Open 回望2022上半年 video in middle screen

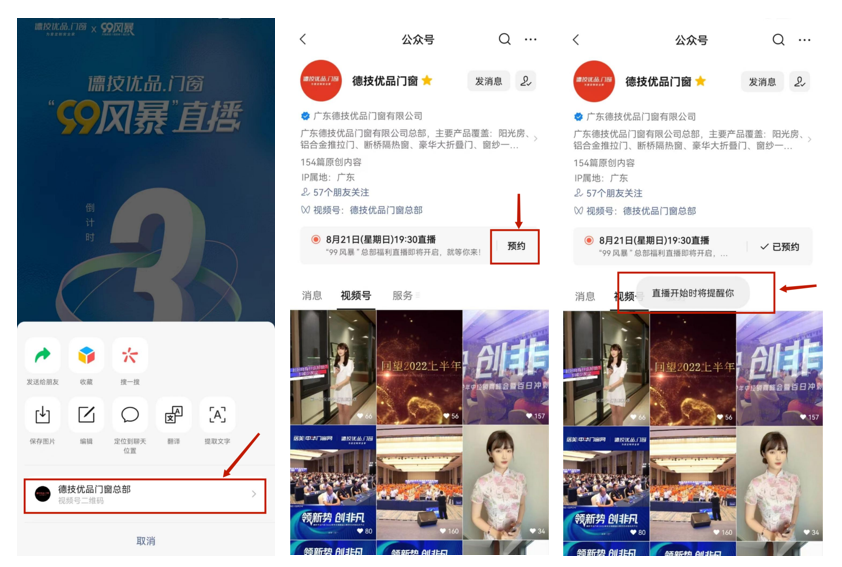point(419,367)
